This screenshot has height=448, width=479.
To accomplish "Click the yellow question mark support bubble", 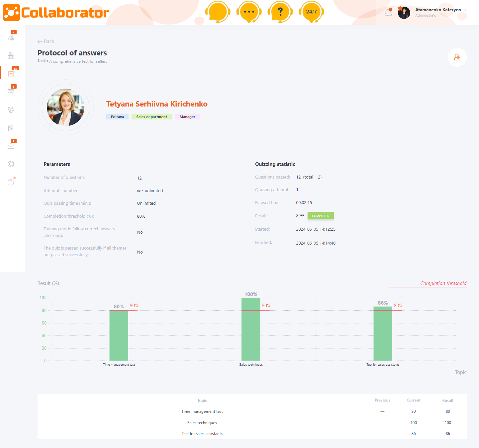I will click(x=280, y=12).
